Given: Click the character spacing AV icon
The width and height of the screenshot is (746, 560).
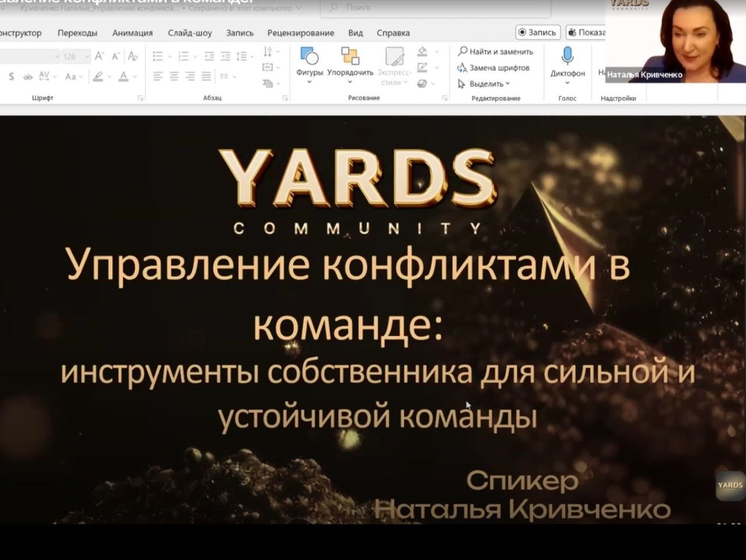Looking at the screenshot, I should (44, 76).
